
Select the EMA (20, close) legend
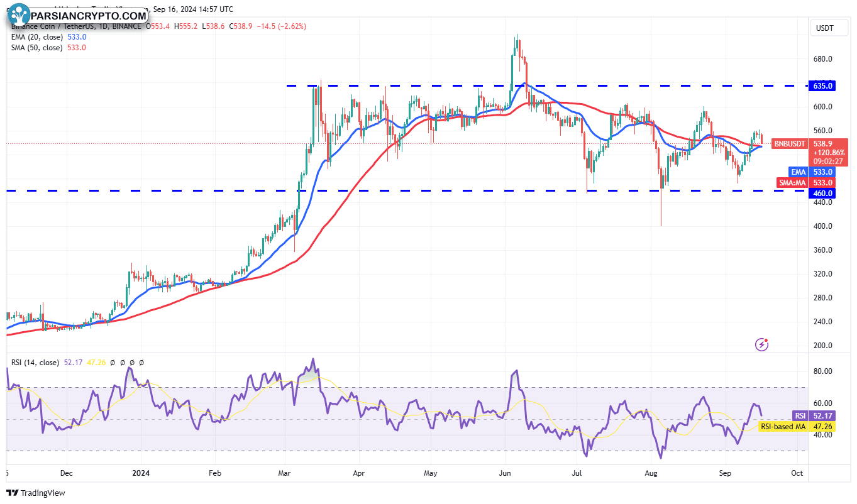pyautogui.click(x=36, y=37)
